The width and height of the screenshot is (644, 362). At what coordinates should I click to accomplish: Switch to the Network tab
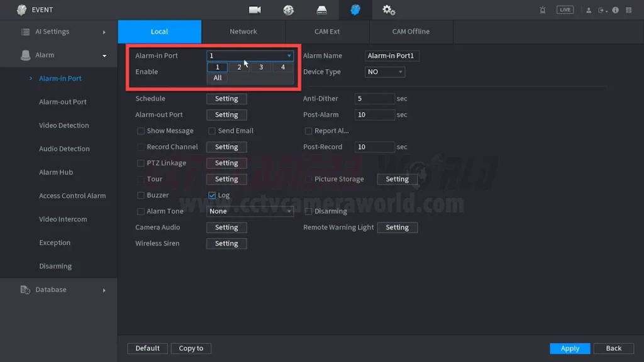tap(243, 31)
